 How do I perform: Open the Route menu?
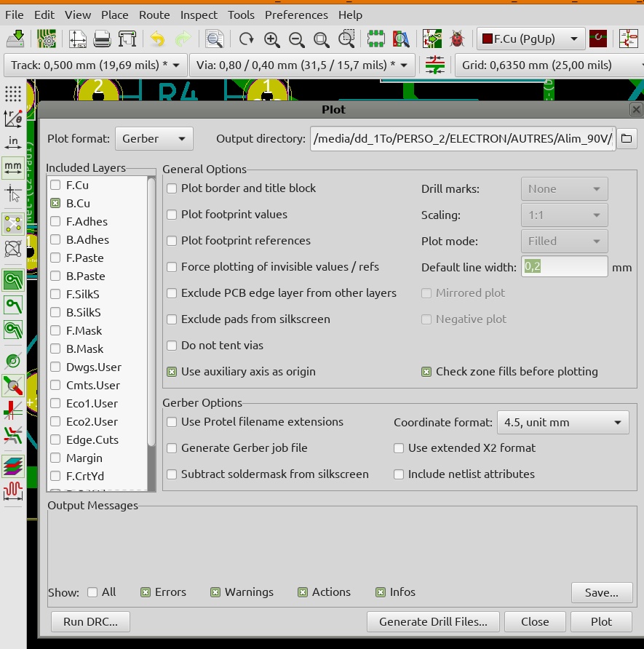point(154,15)
